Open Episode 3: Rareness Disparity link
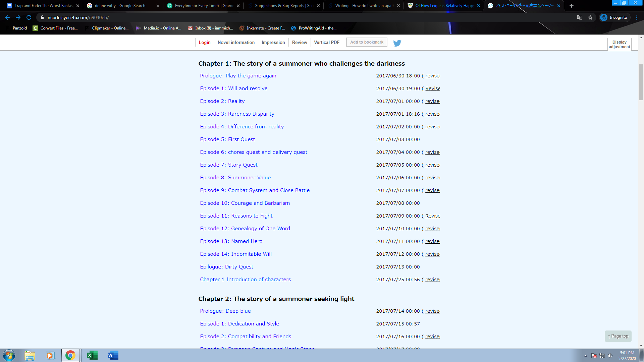This screenshot has width=644, height=362. 237,114
